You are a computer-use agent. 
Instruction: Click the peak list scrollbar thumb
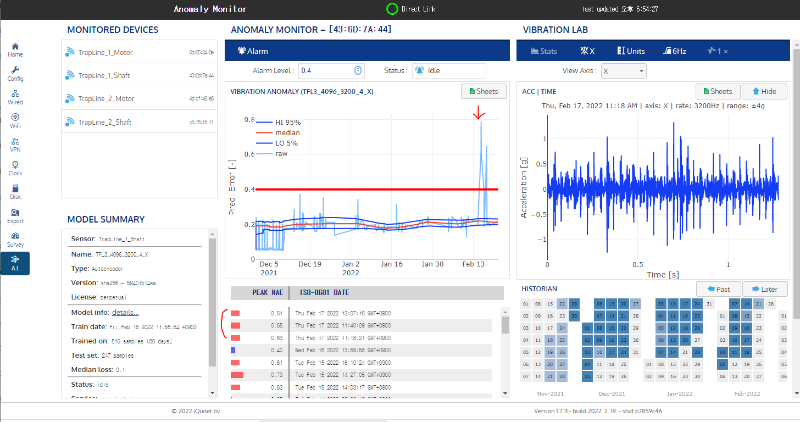click(x=505, y=325)
